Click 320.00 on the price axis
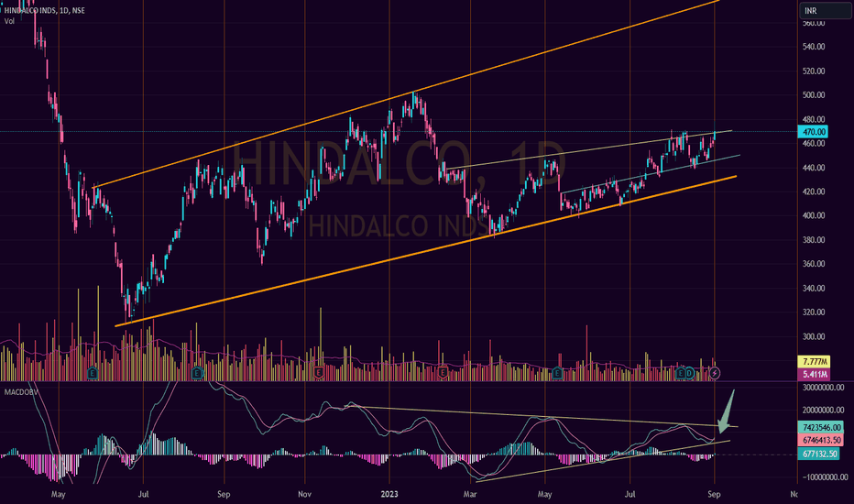854x504 pixels. coord(814,312)
